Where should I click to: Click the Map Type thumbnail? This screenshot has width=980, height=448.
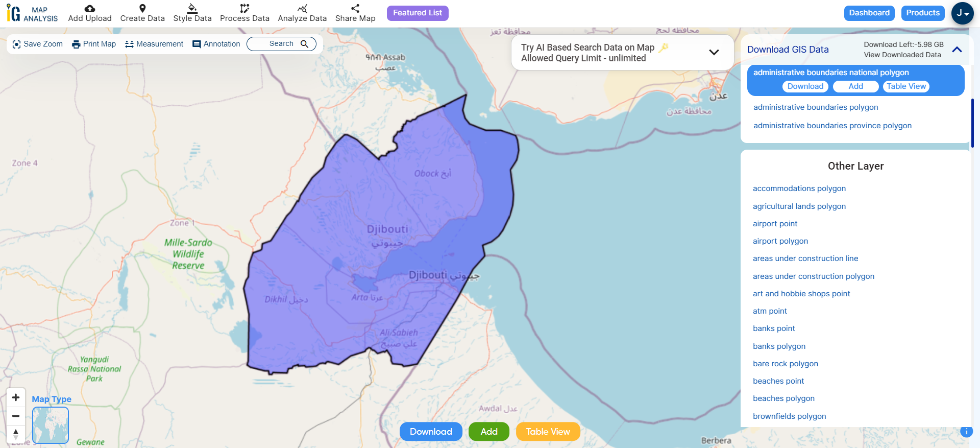tap(51, 425)
